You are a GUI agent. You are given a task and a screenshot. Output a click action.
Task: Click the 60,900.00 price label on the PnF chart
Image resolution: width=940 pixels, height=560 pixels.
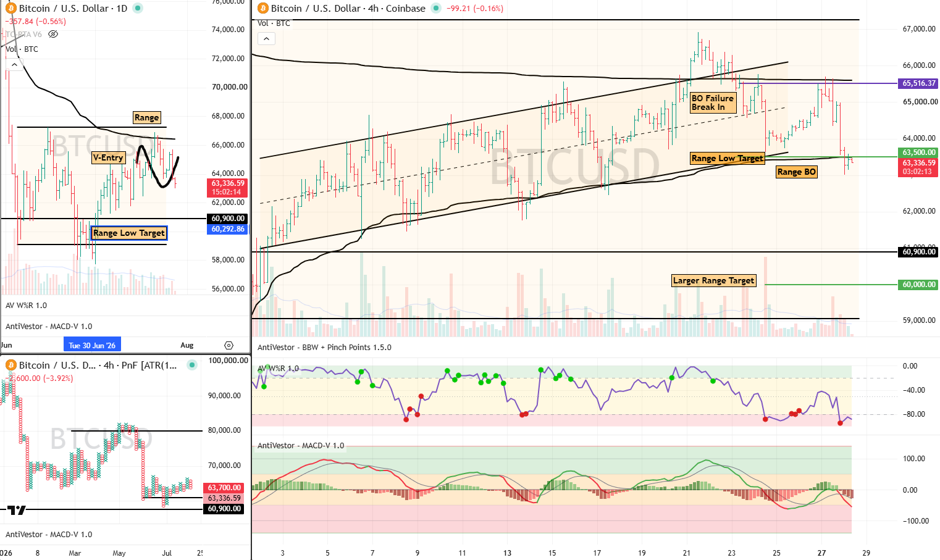tap(224, 508)
